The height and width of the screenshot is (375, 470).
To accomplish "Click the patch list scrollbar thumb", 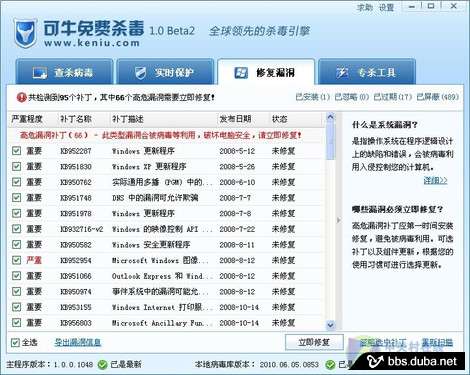I will tap(330, 141).
